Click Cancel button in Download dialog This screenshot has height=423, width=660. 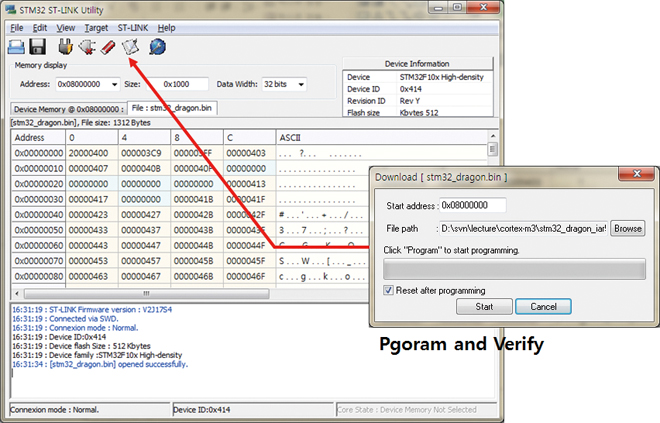click(543, 306)
